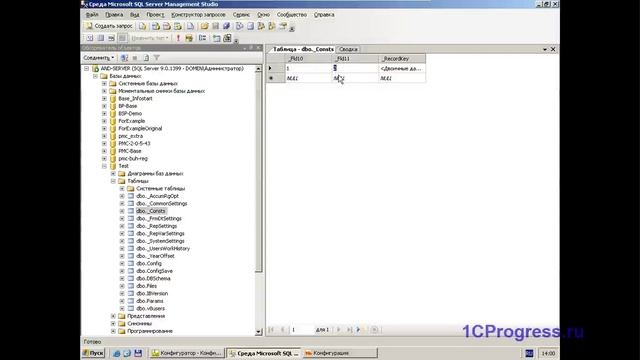
Task: Click the Add Table icon
Action: [x=216, y=38]
